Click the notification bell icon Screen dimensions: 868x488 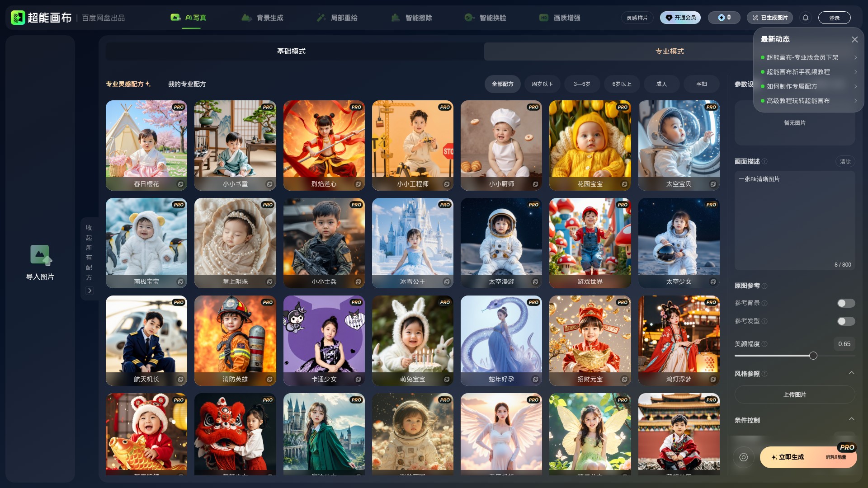tap(805, 18)
